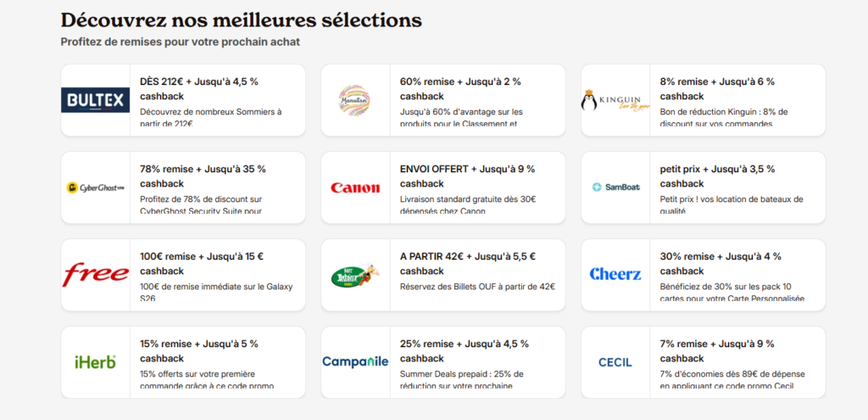
Task: Select the red Free logo
Action: point(95,275)
